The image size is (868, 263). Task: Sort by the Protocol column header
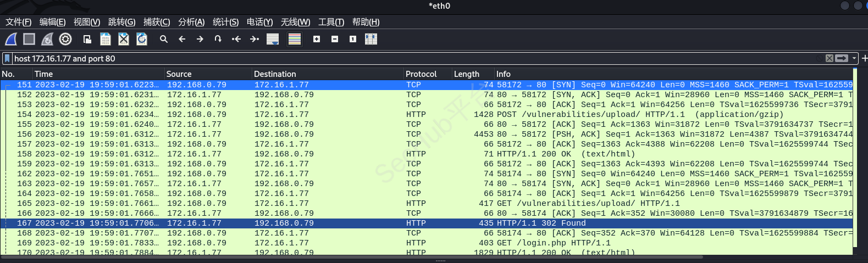421,74
